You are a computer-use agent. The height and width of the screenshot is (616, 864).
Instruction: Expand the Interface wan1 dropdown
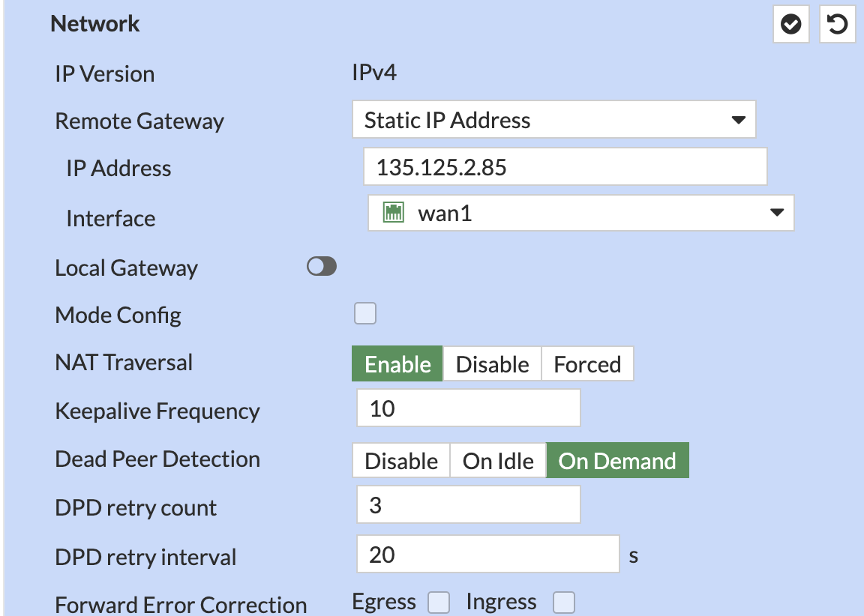580,214
